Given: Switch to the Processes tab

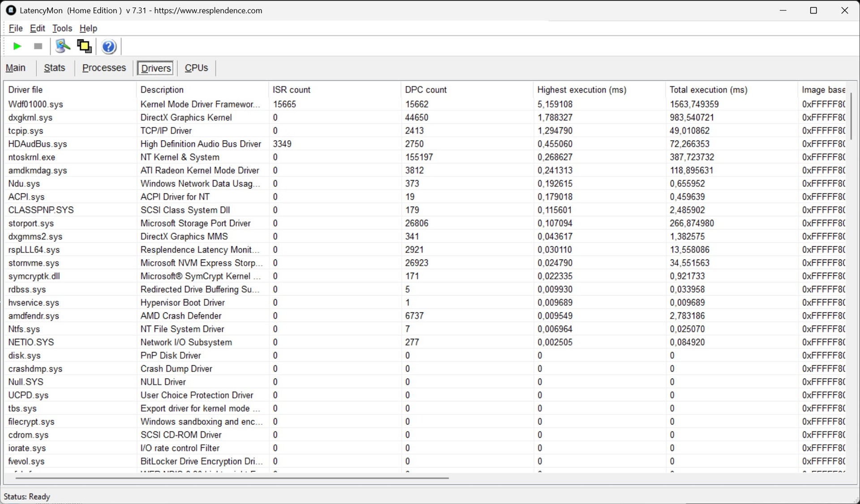Looking at the screenshot, I should pos(104,68).
